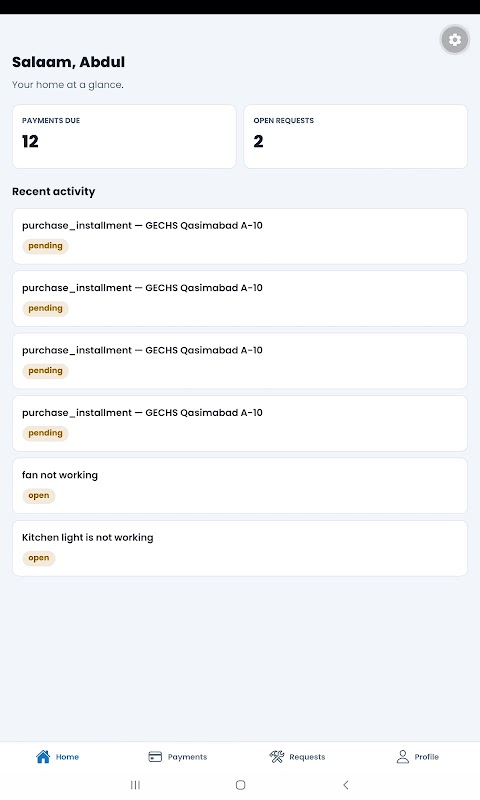Tap Android back arrow
Image resolution: width=480 pixels, height=800 pixels.
pyautogui.click(x=346, y=785)
